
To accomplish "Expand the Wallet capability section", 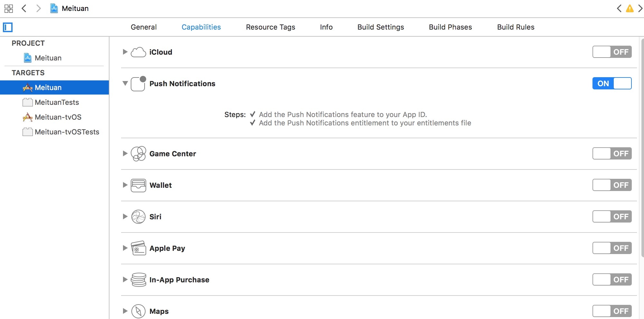I will click(125, 185).
